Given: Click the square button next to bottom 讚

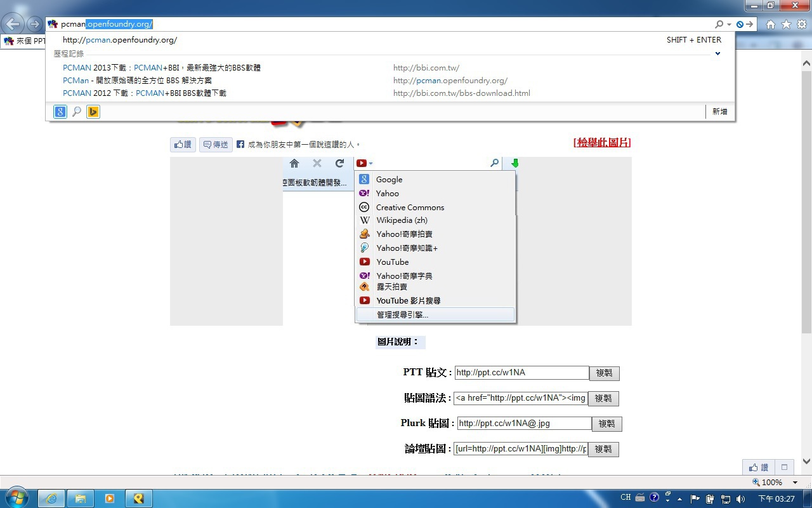Looking at the screenshot, I should pos(784,467).
